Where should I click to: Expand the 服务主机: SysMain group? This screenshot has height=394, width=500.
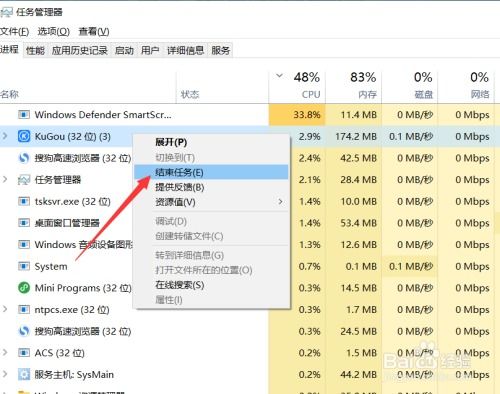click(x=5, y=374)
